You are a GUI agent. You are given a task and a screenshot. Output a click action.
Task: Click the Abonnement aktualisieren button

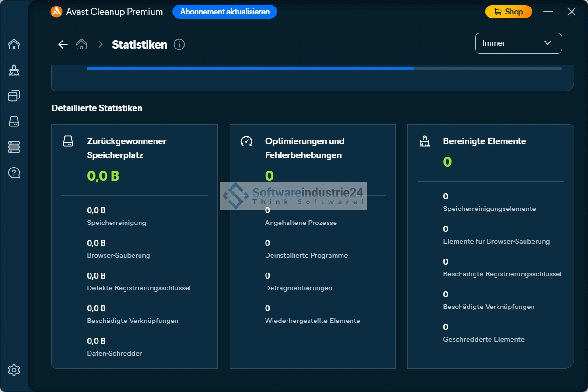pos(224,12)
